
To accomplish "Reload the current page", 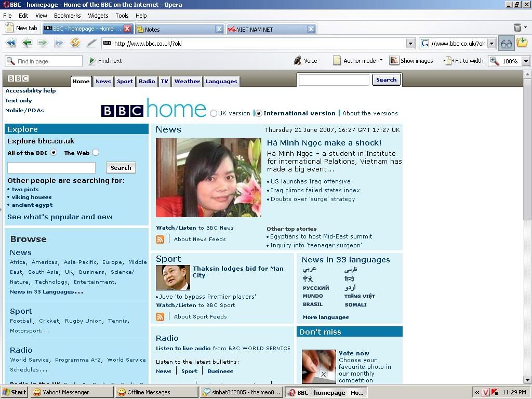I will click(75, 43).
